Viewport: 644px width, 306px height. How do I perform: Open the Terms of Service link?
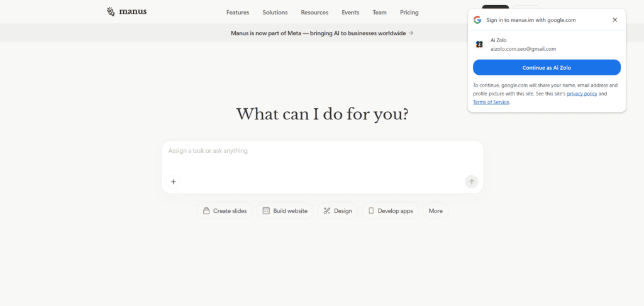[x=491, y=102]
